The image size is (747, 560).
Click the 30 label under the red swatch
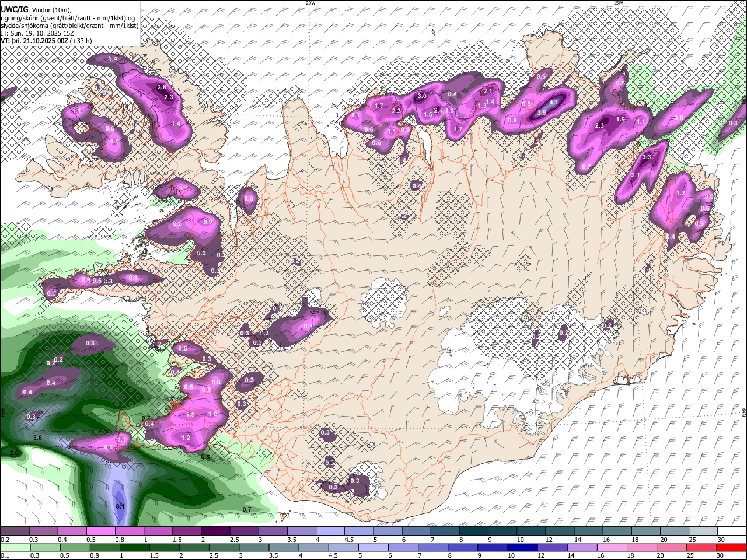(720, 555)
